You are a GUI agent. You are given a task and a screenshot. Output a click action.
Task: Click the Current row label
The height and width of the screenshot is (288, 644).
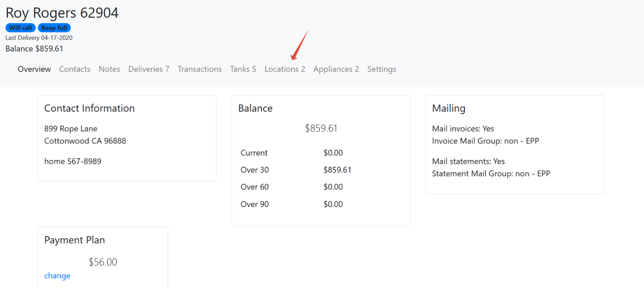coord(254,153)
